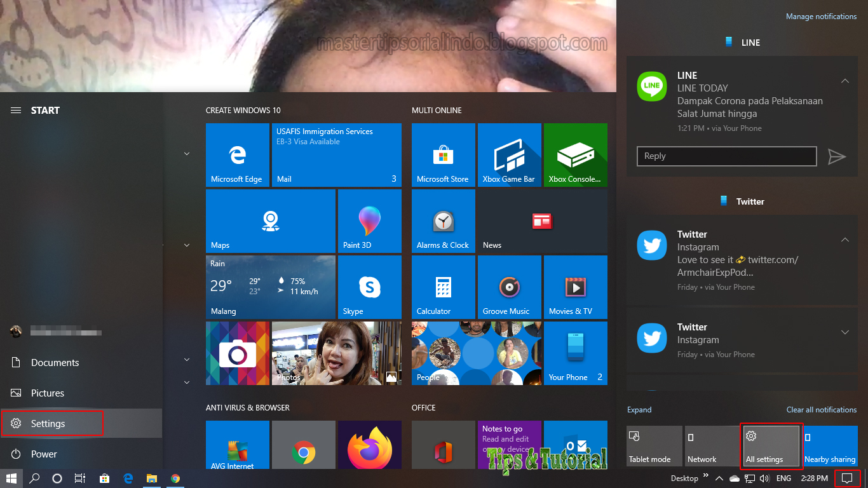
Task: Expand the quick actions panel
Action: tap(639, 410)
